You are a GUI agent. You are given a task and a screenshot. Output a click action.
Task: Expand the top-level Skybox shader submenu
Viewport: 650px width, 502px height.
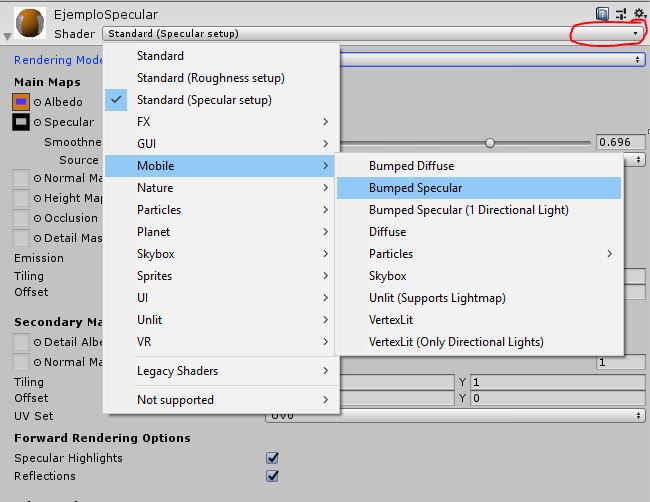[x=222, y=254]
